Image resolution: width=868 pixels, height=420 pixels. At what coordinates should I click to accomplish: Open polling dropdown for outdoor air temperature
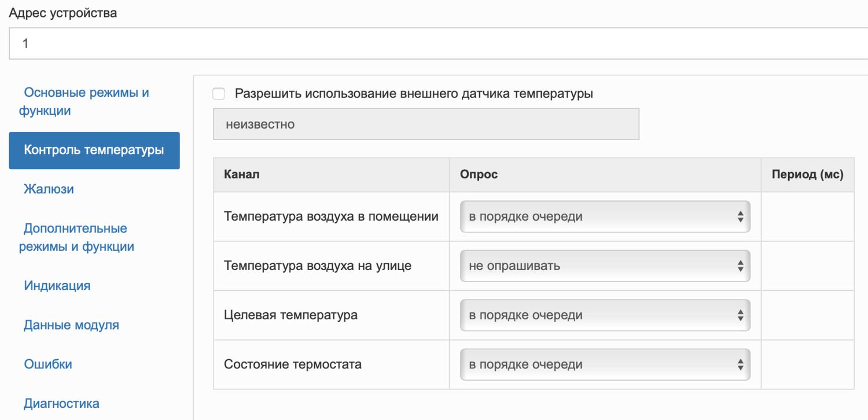[605, 266]
